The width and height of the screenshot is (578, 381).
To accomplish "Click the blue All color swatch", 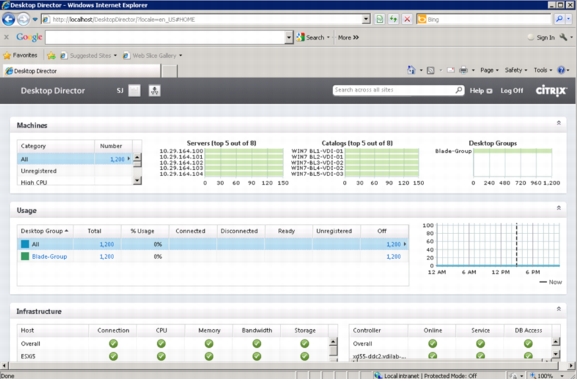I will pyautogui.click(x=25, y=244).
